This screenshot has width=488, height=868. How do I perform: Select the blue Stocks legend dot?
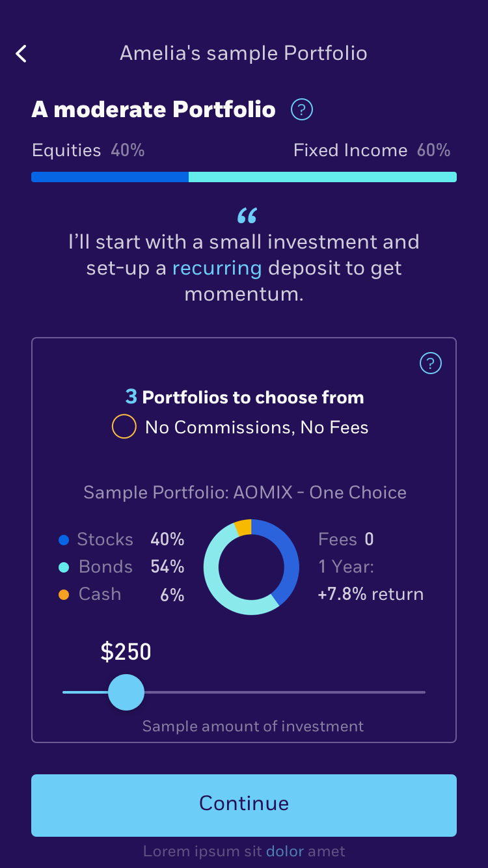pos(63,539)
